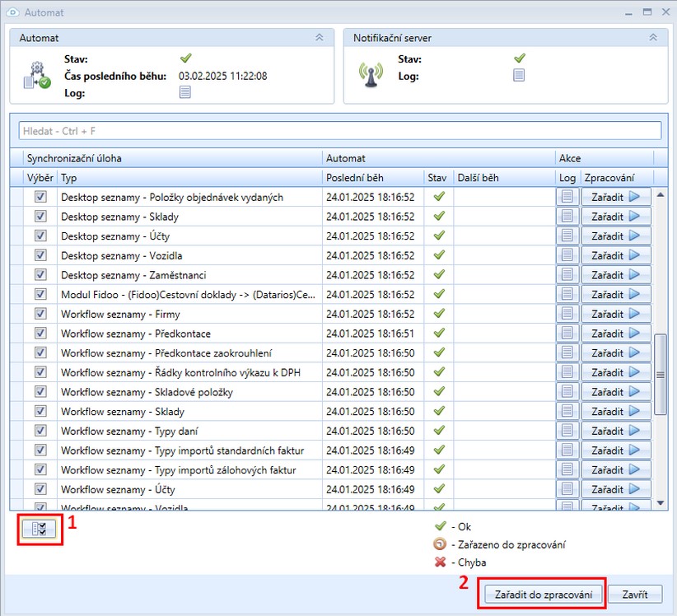Open the Automat log document icon
The width and height of the screenshot is (677, 616).
(x=185, y=92)
